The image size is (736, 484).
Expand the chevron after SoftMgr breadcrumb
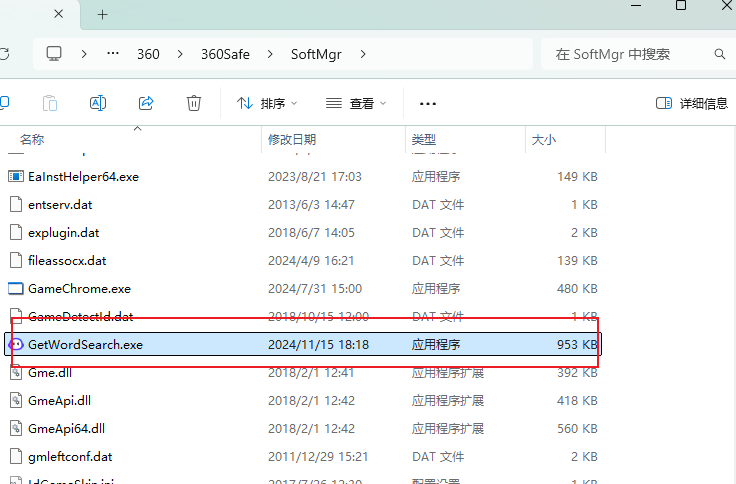[x=363, y=54]
